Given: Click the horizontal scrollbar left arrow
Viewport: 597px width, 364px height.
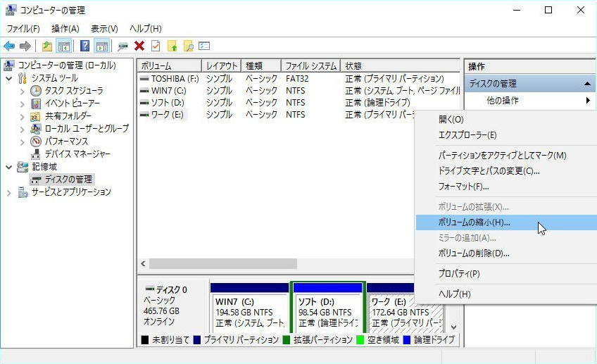Looking at the screenshot, I should [143, 263].
